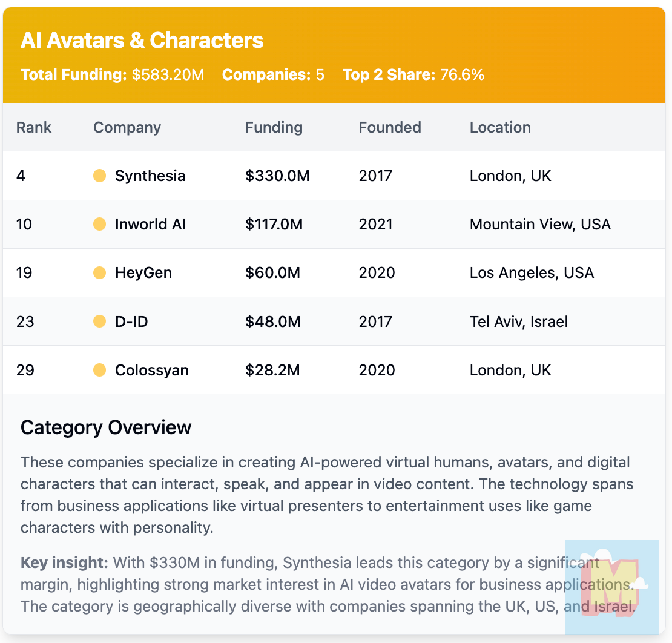The width and height of the screenshot is (672, 643).
Task: Open the Inworld AI company entry
Action: point(150,224)
